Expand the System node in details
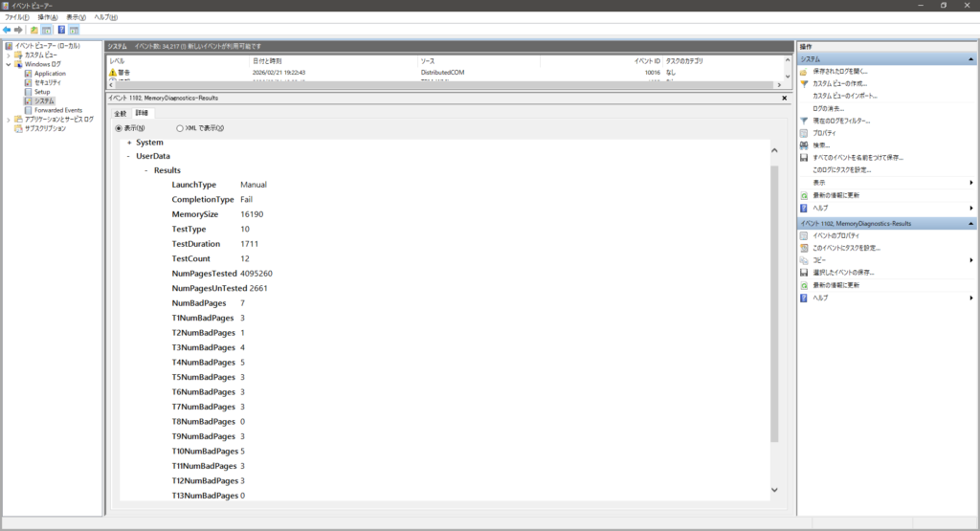 pyautogui.click(x=129, y=143)
